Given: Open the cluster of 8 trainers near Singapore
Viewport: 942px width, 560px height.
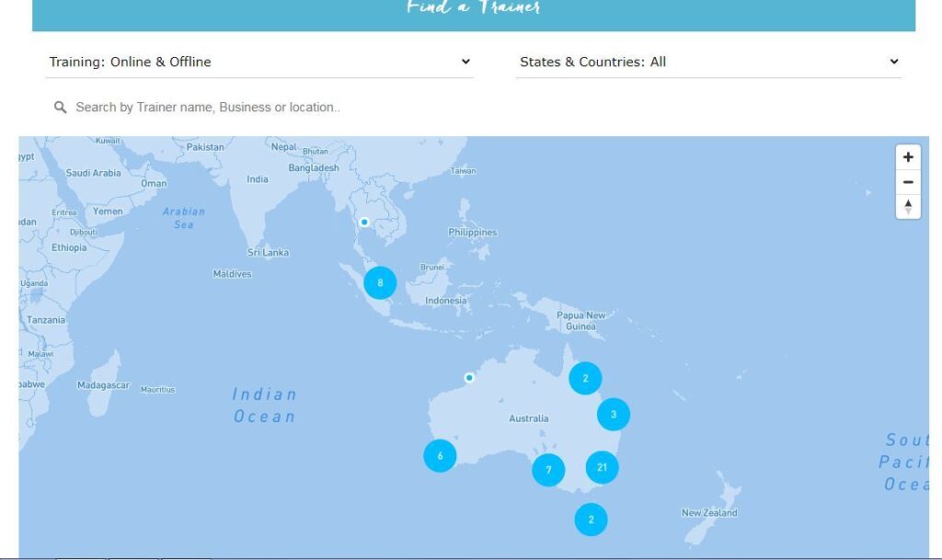Looking at the screenshot, I should point(379,283).
